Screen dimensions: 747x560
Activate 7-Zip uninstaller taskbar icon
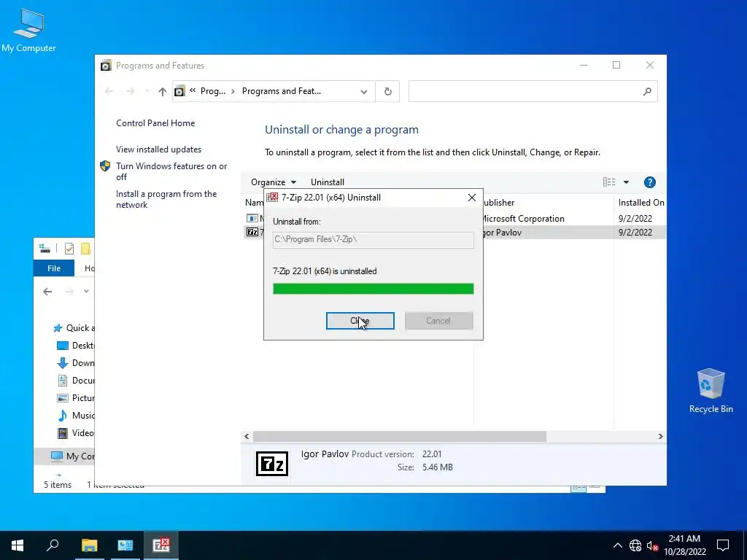(161, 545)
